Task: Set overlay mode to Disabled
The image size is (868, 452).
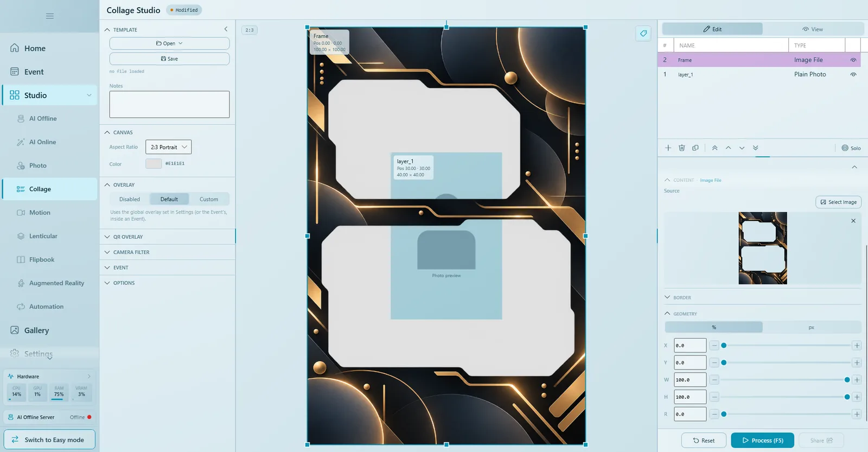Action: tap(130, 199)
